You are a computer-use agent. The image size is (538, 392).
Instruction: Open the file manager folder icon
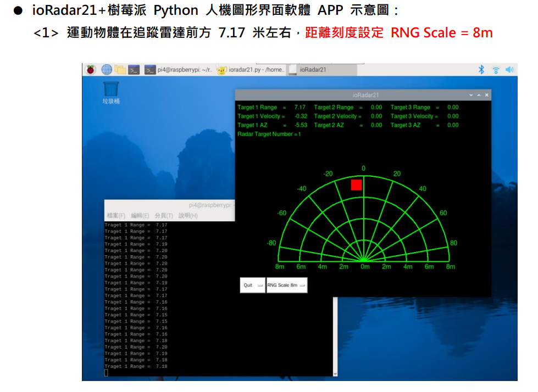pos(120,70)
